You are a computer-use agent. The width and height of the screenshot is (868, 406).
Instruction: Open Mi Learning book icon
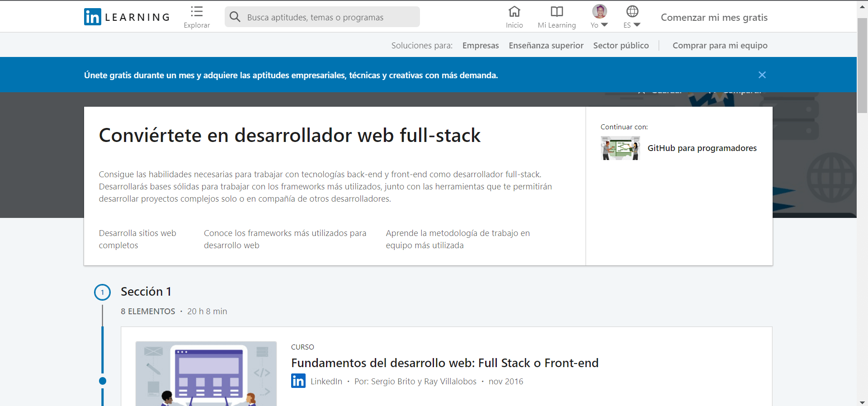point(557,11)
